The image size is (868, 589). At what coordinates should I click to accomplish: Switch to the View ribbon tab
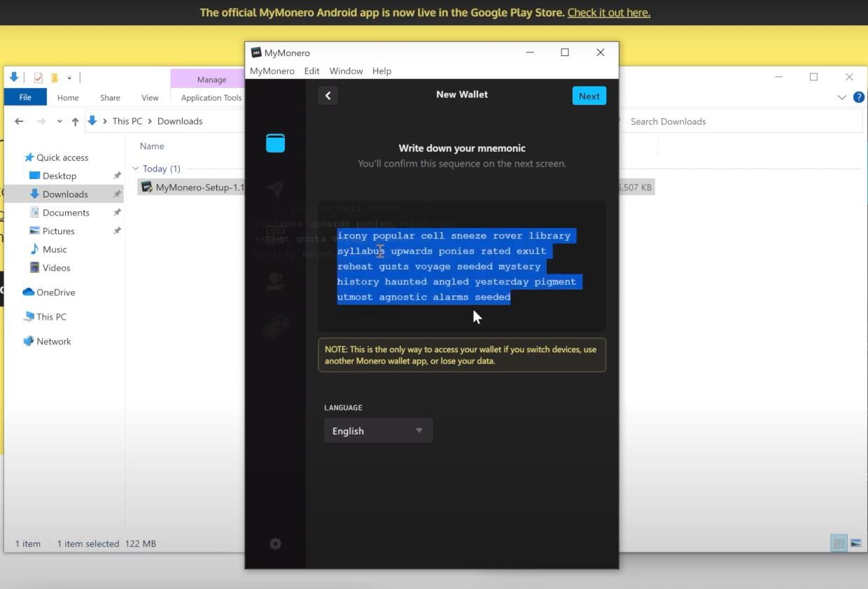150,97
